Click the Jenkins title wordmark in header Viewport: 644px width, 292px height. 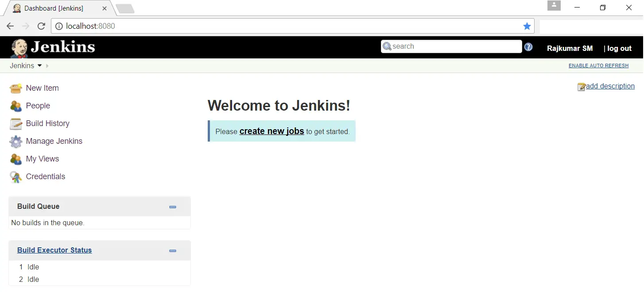click(63, 47)
